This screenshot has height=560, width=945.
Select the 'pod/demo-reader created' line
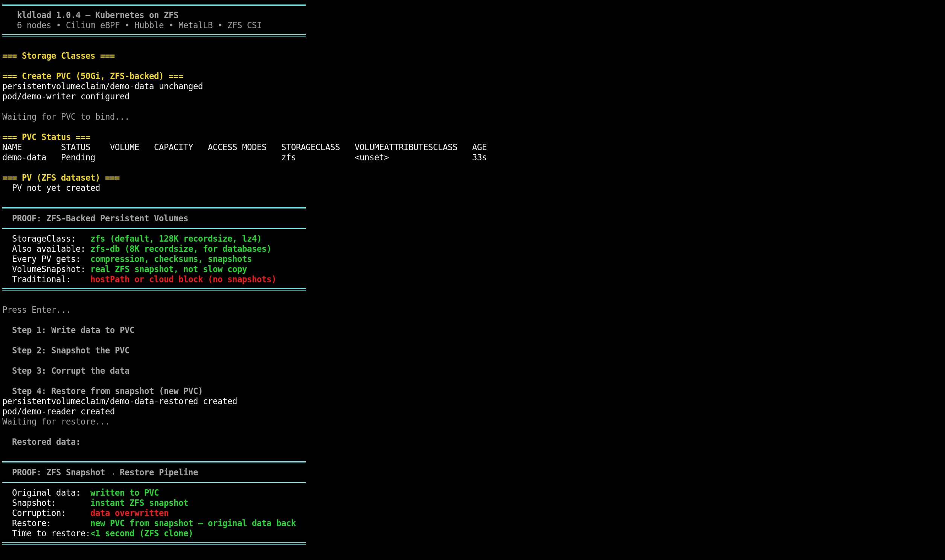58,412
